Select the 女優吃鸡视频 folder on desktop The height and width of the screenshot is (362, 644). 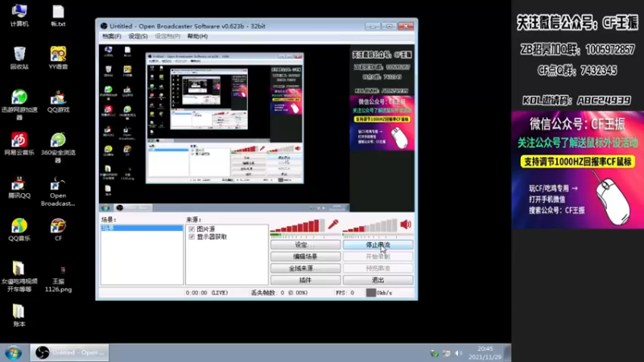19,276
